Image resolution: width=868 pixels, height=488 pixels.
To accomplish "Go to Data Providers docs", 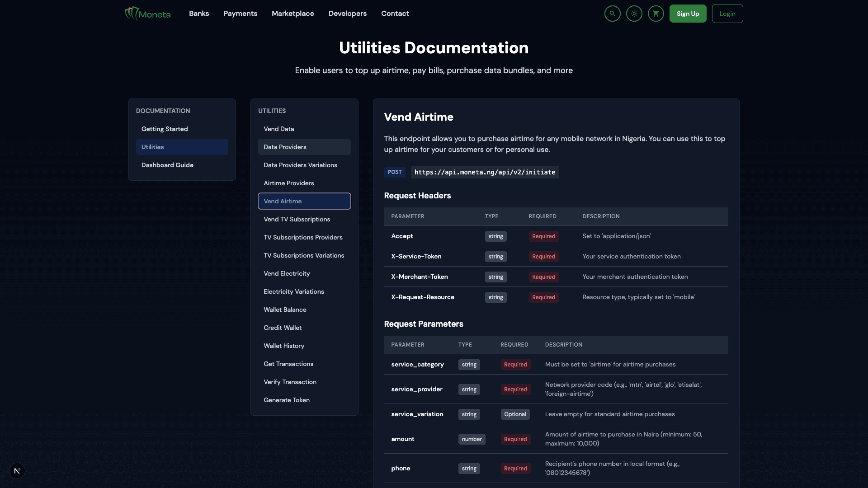I will (x=304, y=147).
